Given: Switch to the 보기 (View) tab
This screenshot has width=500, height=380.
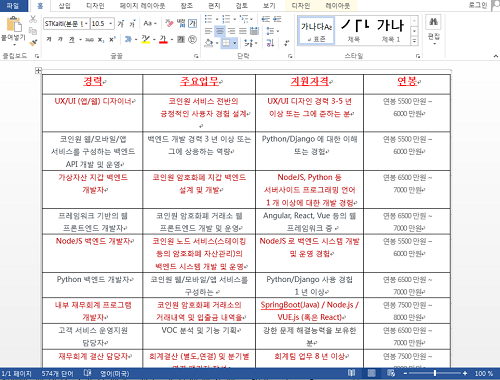Looking at the screenshot, I should pyautogui.click(x=269, y=6).
